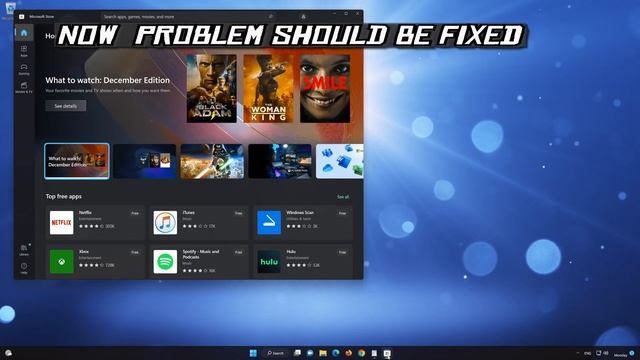This screenshot has width=640, height=360.
Task: Open the account profile icon in title bar
Action: tap(303, 17)
